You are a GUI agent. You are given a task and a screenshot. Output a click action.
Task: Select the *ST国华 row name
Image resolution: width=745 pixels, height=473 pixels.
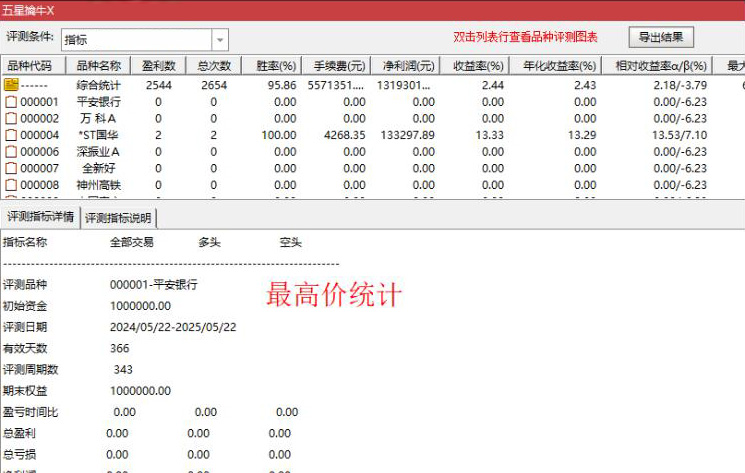[98, 135]
